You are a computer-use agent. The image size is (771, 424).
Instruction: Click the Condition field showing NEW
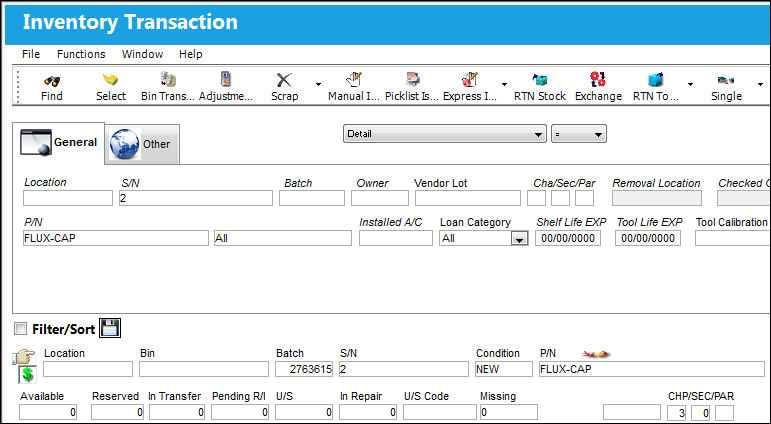click(x=504, y=369)
